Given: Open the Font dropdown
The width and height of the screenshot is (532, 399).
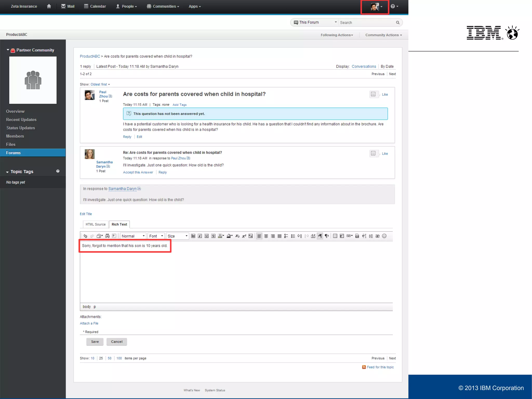Looking at the screenshot, I should [x=156, y=236].
